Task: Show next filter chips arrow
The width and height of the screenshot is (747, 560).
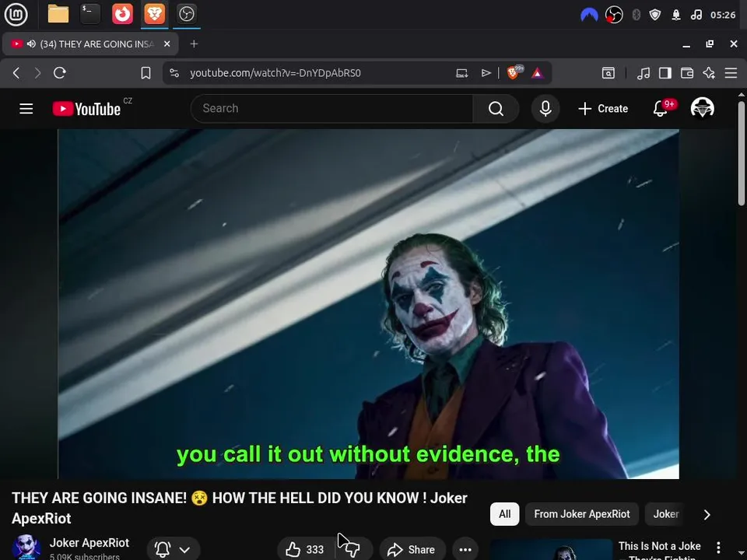Action: [x=707, y=515]
